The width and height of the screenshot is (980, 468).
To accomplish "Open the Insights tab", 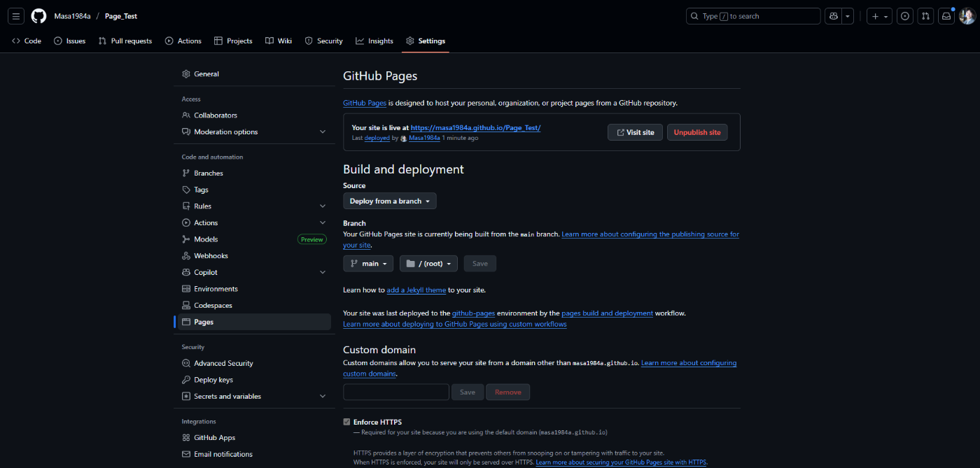I will [374, 41].
